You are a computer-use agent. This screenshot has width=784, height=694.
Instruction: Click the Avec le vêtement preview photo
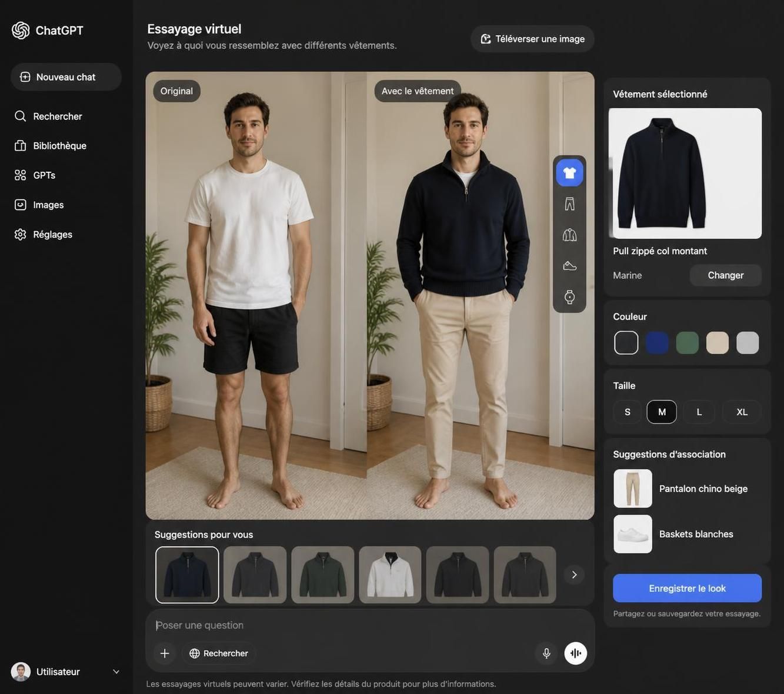click(481, 296)
